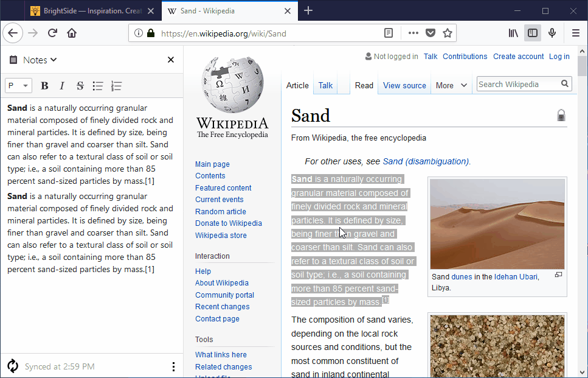Open the Recent changes link
Viewport: 588px width, 378px height.
[223, 307]
